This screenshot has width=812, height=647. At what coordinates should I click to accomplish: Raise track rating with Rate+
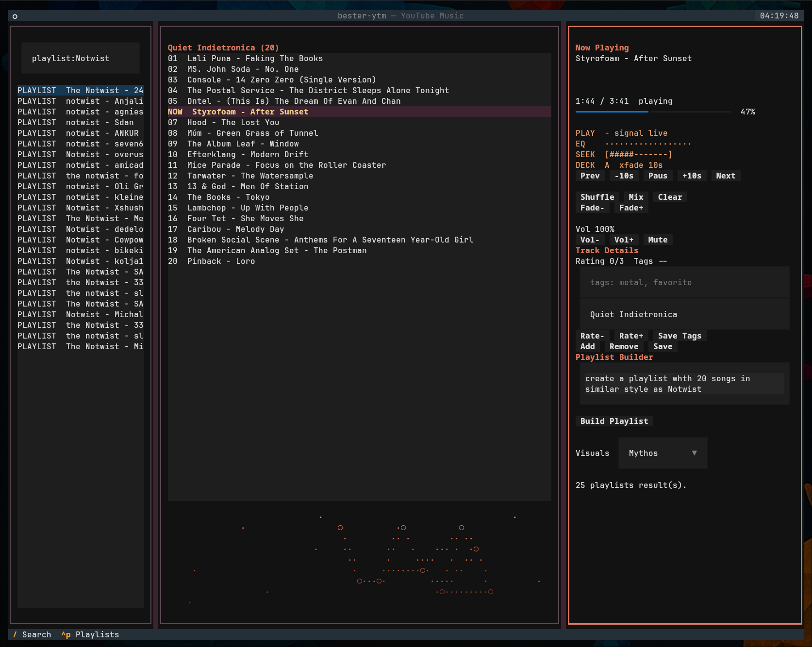click(x=631, y=336)
